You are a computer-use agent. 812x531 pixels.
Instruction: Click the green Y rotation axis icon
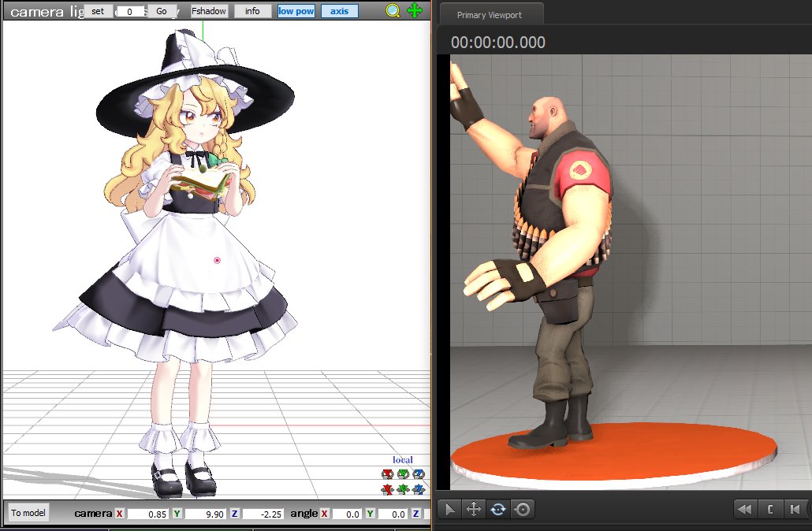coord(403,474)
